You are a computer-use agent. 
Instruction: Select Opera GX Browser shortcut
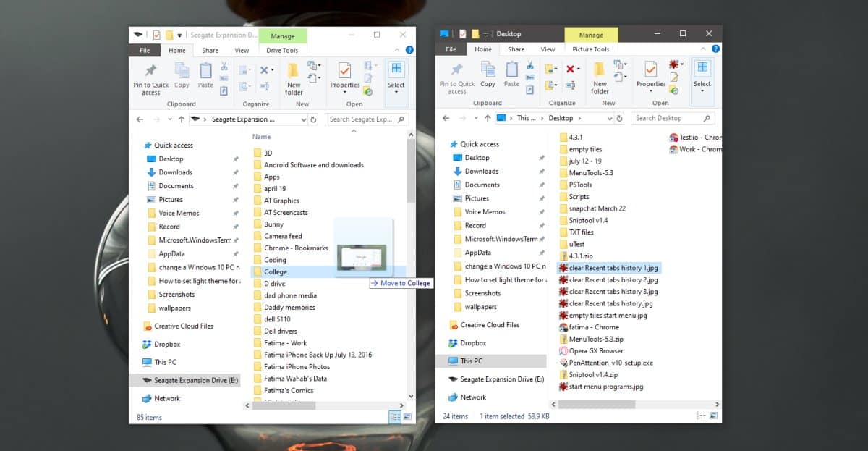pos(596,351)
